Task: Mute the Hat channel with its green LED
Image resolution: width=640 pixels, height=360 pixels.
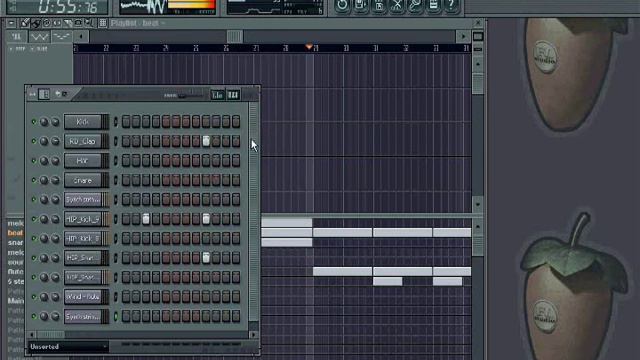Action: click(34, 160)
